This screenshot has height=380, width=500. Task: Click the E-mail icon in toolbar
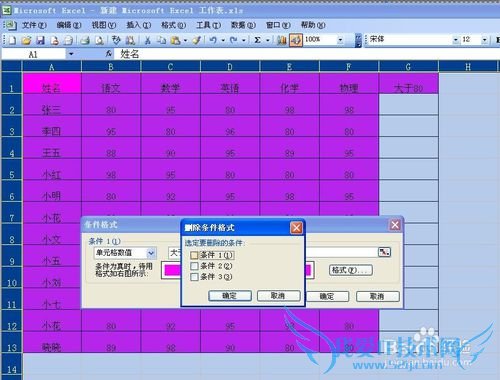(x=68, y=40)
